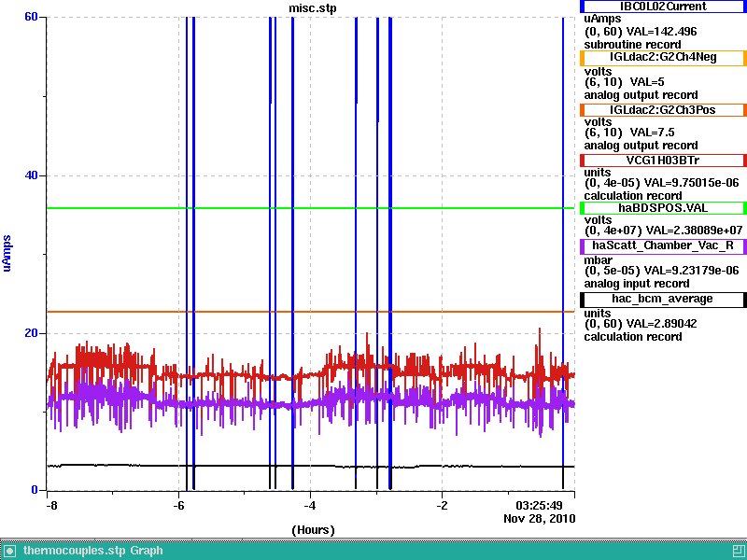This screenshot has width=747, height=560.
Task: Click the Nov 28, 2010 date
Action: click(540, 519)
